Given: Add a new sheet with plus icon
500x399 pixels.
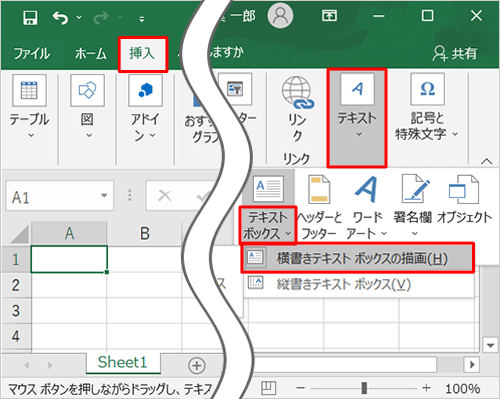Looking at the screenshot, I should 196,365.
